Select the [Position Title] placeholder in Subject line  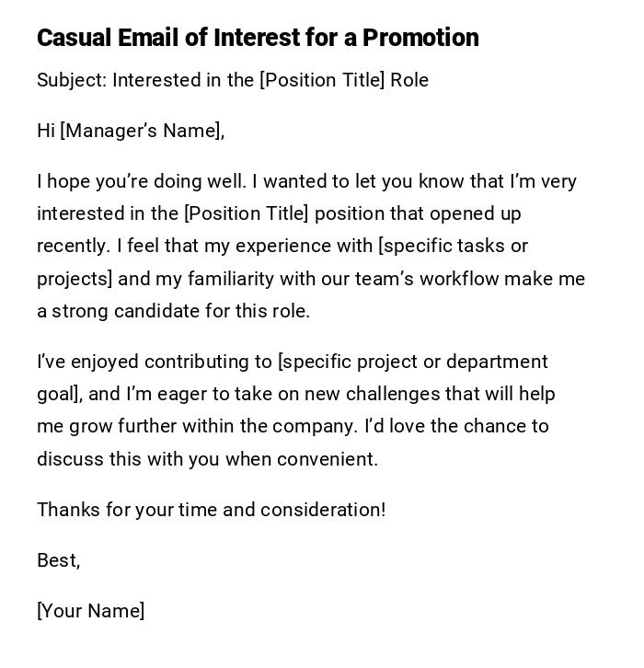click(x=322, y=80)
